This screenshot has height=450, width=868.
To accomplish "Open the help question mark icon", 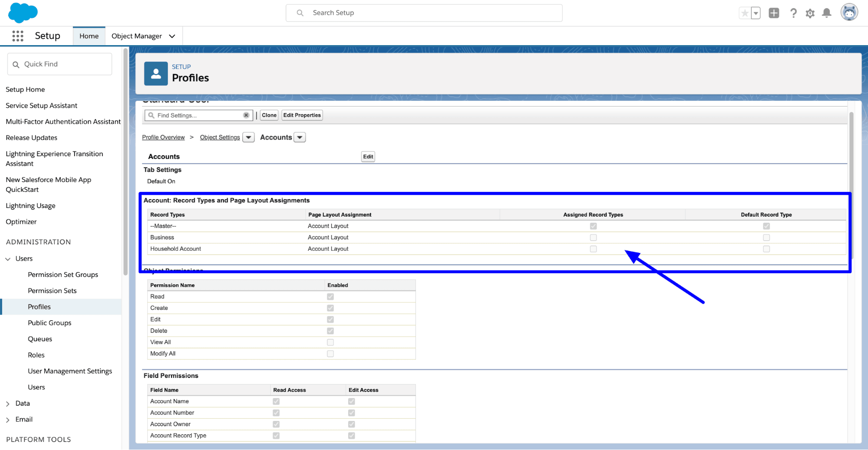I will point(793,13).
